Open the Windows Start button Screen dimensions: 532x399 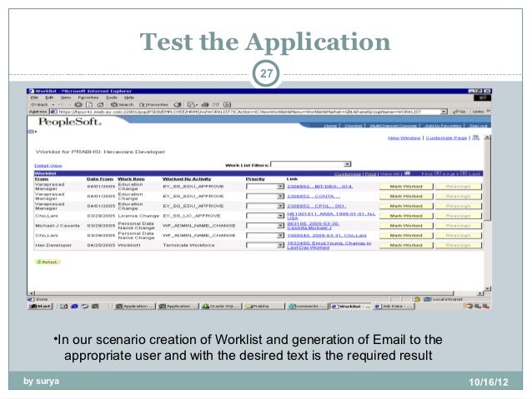tap(40, 306)
